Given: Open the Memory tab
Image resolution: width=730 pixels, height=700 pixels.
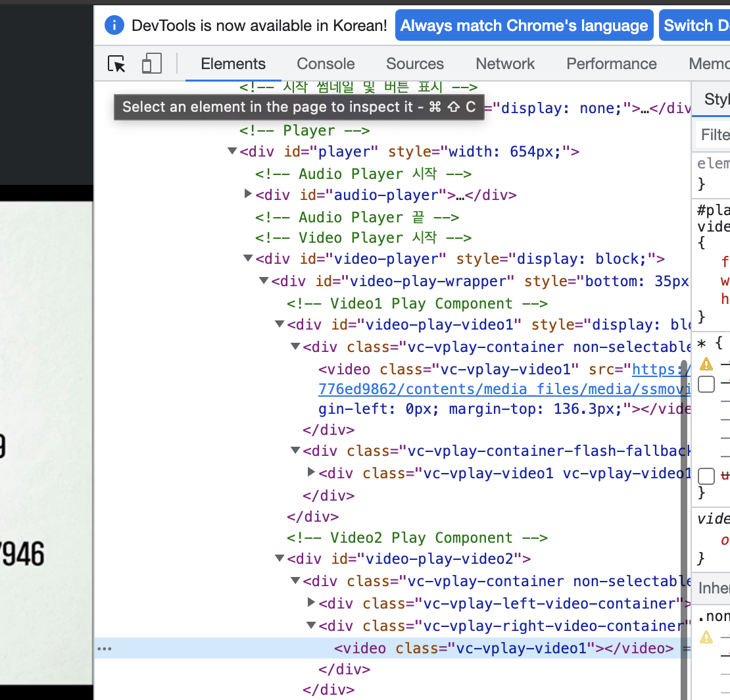Looking at the screenshot, I should [709, 64].
